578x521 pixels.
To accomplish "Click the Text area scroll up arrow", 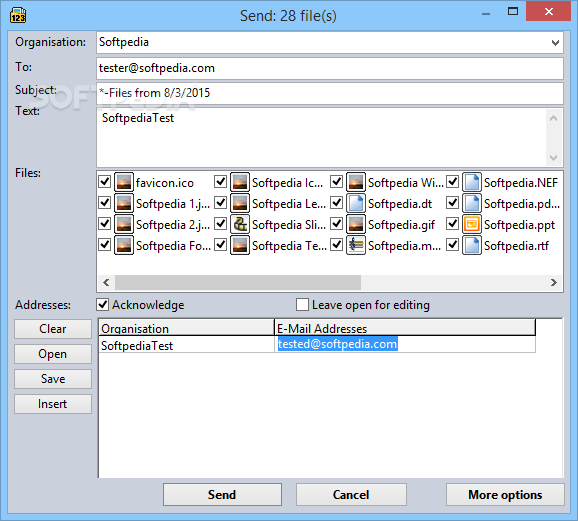I will tap(553, 118).
